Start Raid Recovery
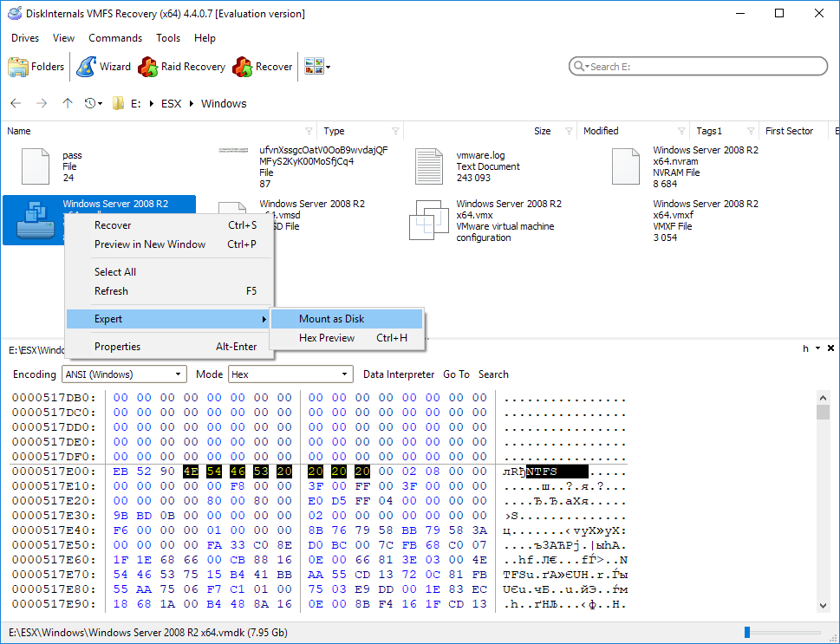The image size is (840, 644). coord(181,67)
